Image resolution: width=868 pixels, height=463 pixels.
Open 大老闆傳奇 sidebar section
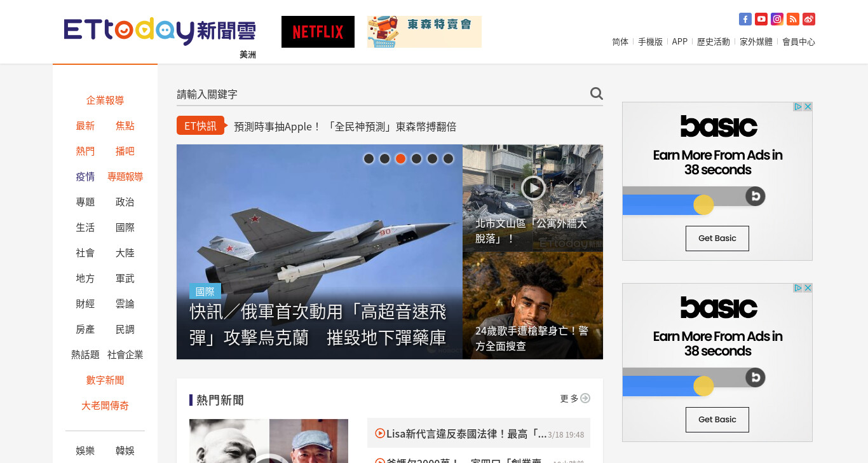point(105,405)
